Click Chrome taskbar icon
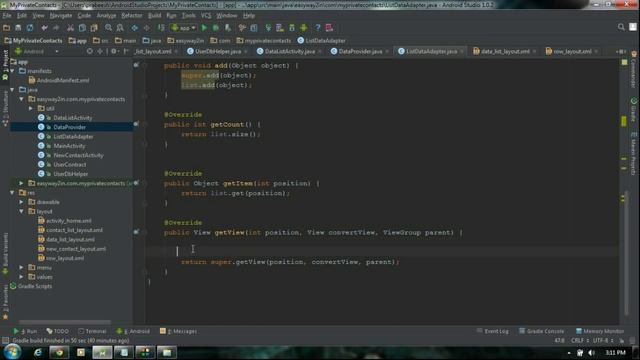Screen dimensions: 640x360 (x=59, y=352)
